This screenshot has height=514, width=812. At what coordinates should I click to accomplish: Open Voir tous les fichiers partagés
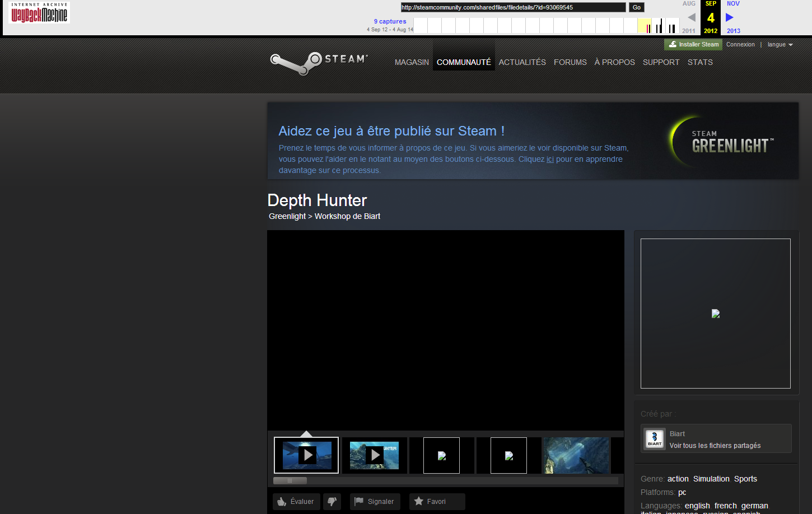pyautogui.click(x=715, y=446)
